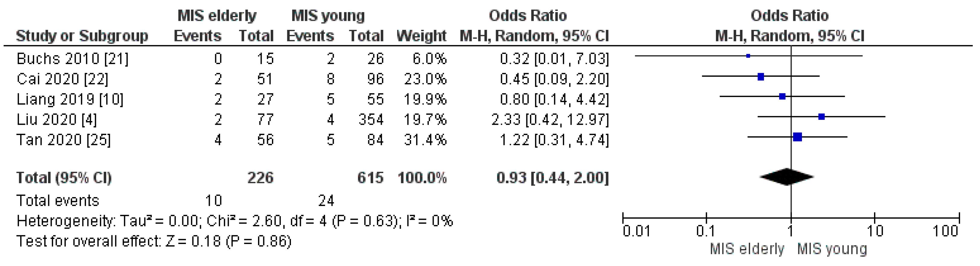The width and height of the screenshot is (980, 266).
Task: Click the Liang 2019 [10] study name
Action: pyautogui.click(x=70, y=99)
